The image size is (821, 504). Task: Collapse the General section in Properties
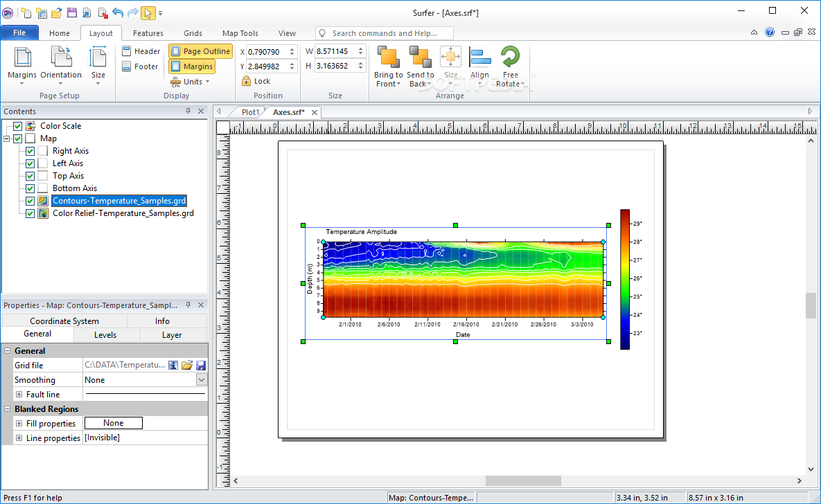8,351
